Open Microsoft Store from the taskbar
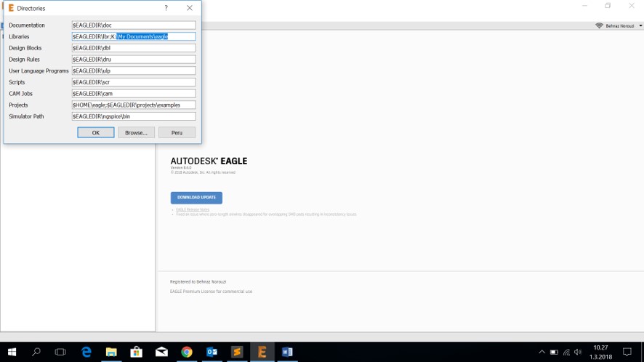Image resolution: width=644 pixels, height=362 pixels. 137,352
